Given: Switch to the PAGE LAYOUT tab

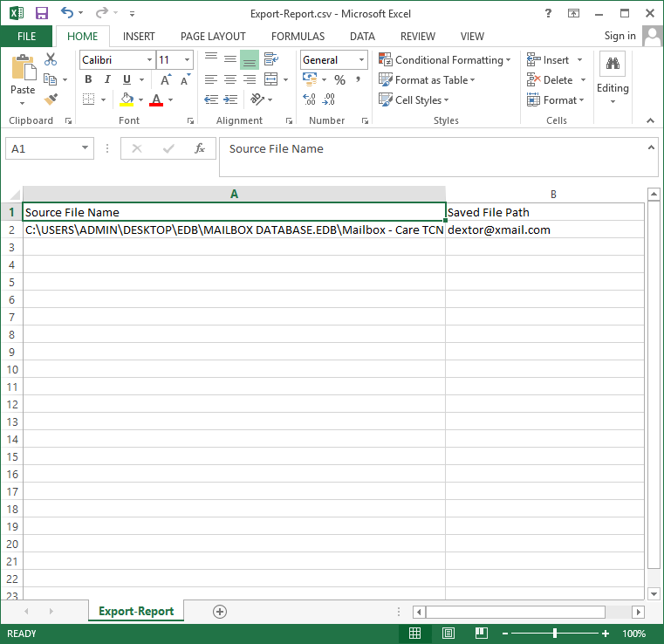Looking at the screenshot, I should coord(213,37).
